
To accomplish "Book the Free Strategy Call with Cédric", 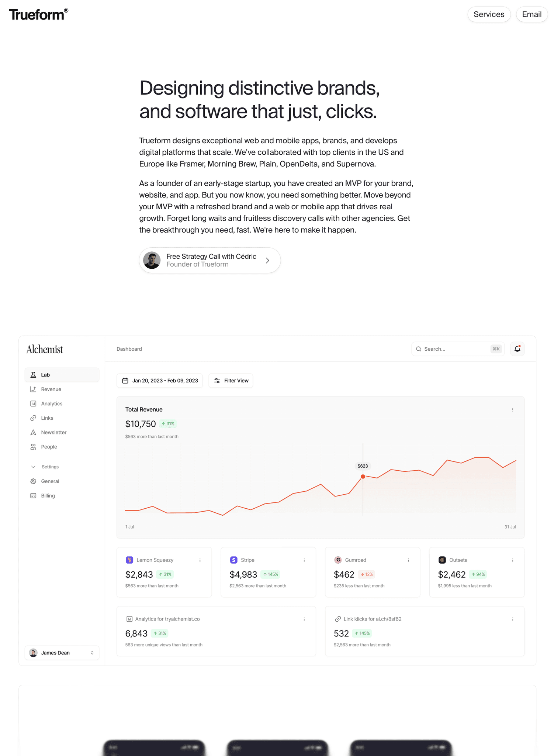I will click(x=210, y=260).
